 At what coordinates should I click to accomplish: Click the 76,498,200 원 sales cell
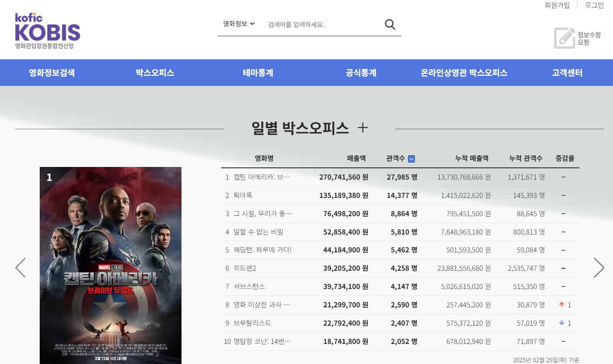click(x=346, y=214)
